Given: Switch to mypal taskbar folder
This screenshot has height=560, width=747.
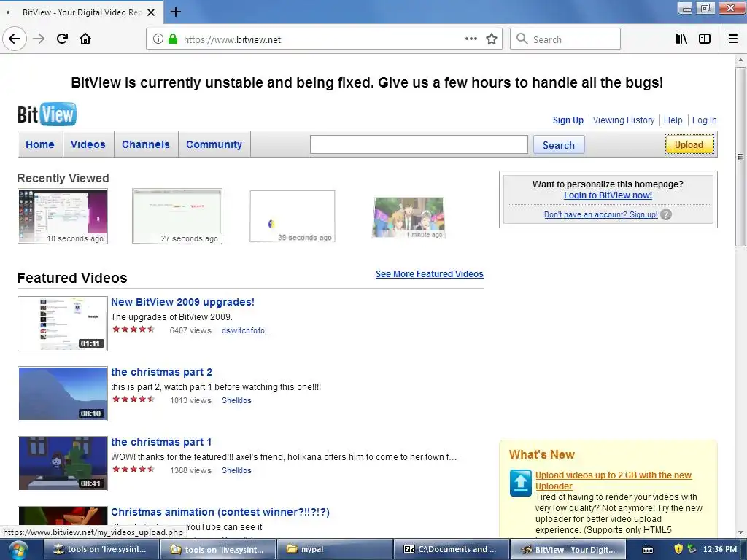Looking at the screenshot, I should point(335,550).
